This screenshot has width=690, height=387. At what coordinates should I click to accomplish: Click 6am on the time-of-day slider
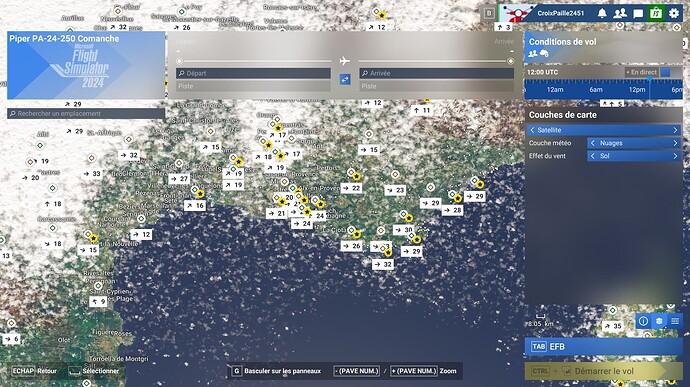pos(596,90)
